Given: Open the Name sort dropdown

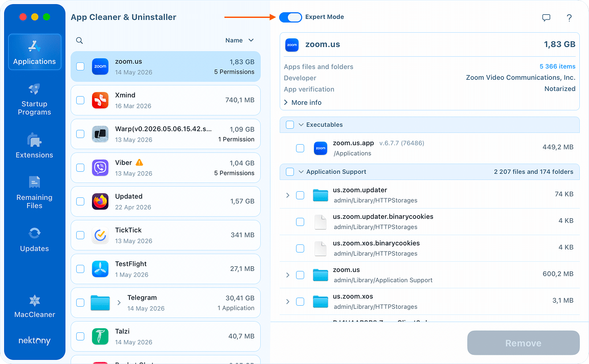Looking at the screenshot, I should coord(240,40).
